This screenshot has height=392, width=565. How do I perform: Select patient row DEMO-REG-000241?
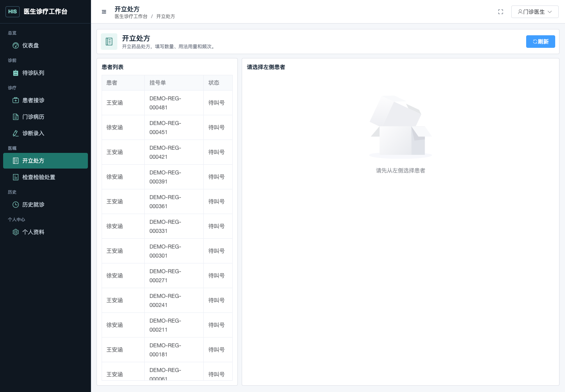[x=167, y=300]
